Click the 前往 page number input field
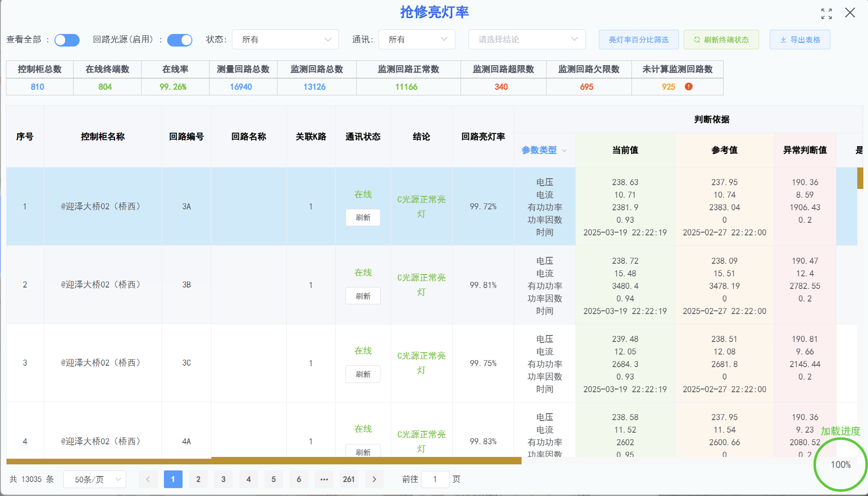Viewport: 868px width, 496px height. tap(435, 479)
